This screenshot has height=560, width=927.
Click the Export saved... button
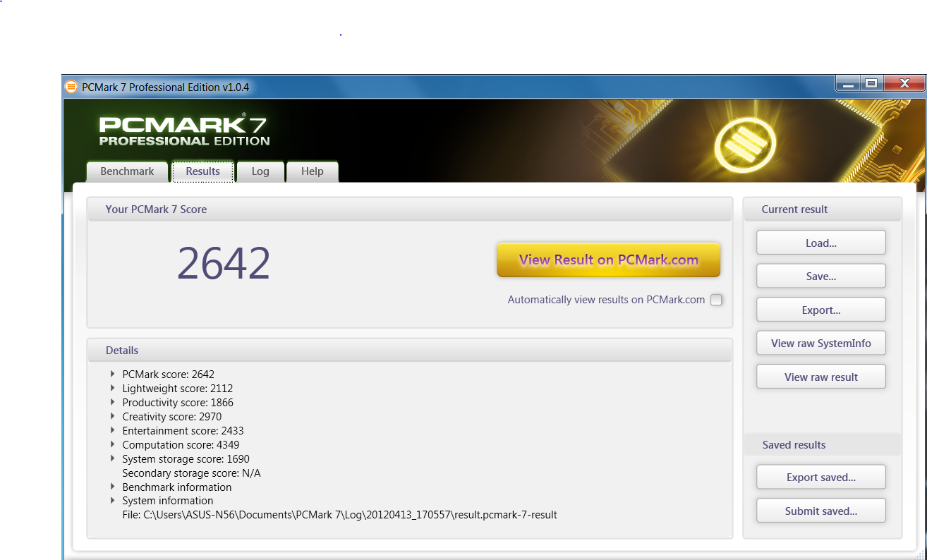[821, 477]
